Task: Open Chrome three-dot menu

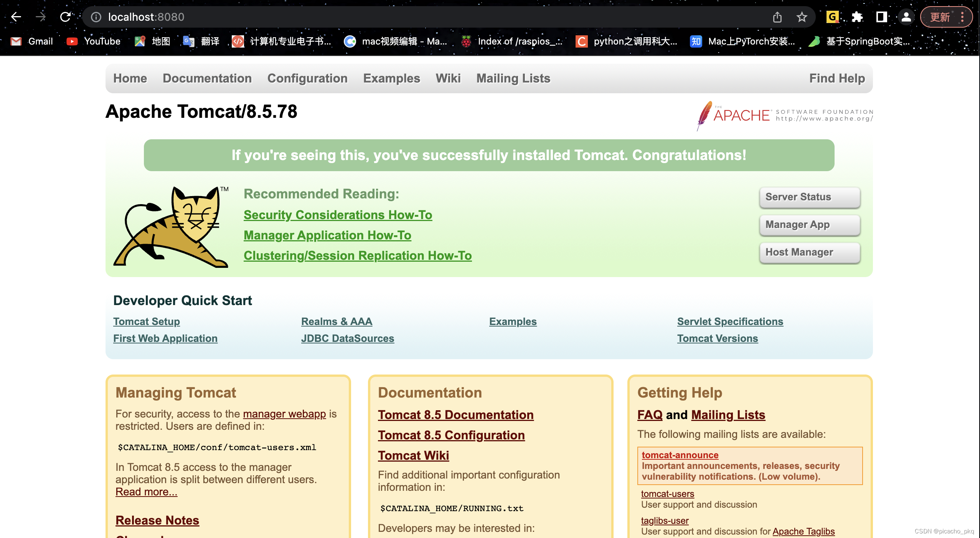Action: 962,17
